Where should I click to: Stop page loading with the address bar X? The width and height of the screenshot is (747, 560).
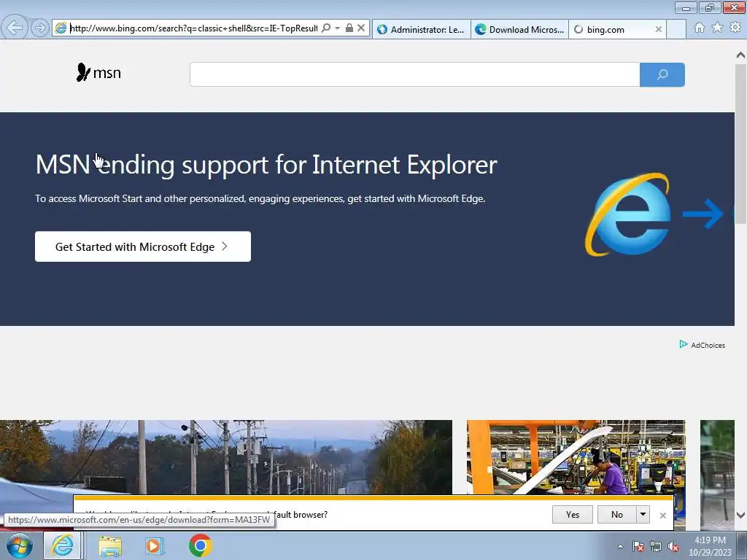[x=361, y=28]
